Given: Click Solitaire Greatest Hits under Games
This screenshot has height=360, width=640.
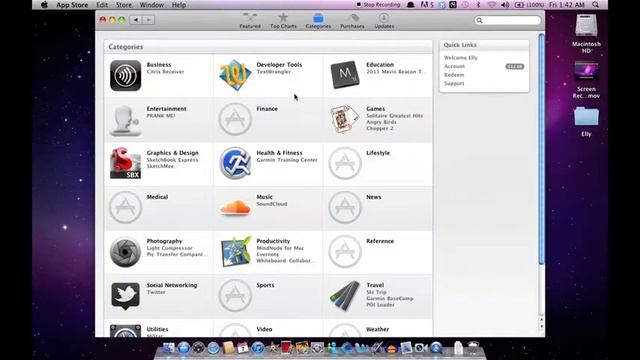Looking at the screenshot, I should click(395, 116).
